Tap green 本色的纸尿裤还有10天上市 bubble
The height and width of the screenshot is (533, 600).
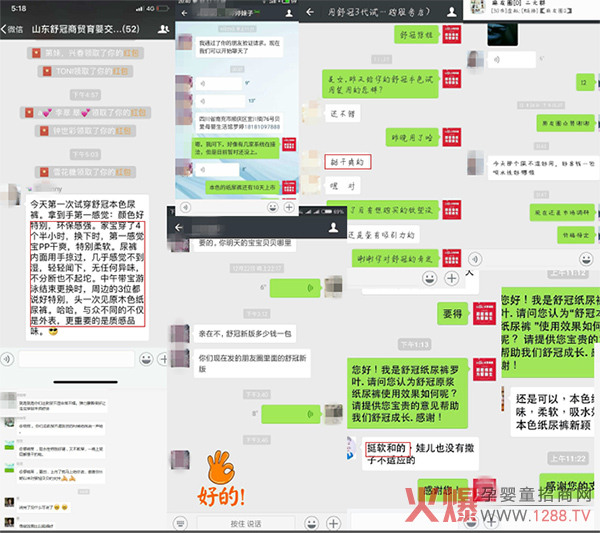click(x=242, y=187)
